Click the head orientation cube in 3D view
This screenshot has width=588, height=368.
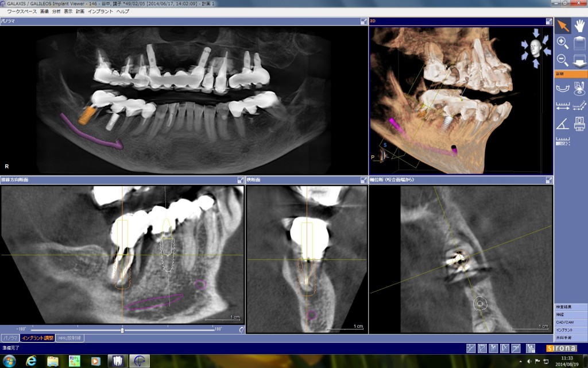click(x=536, y=48)
